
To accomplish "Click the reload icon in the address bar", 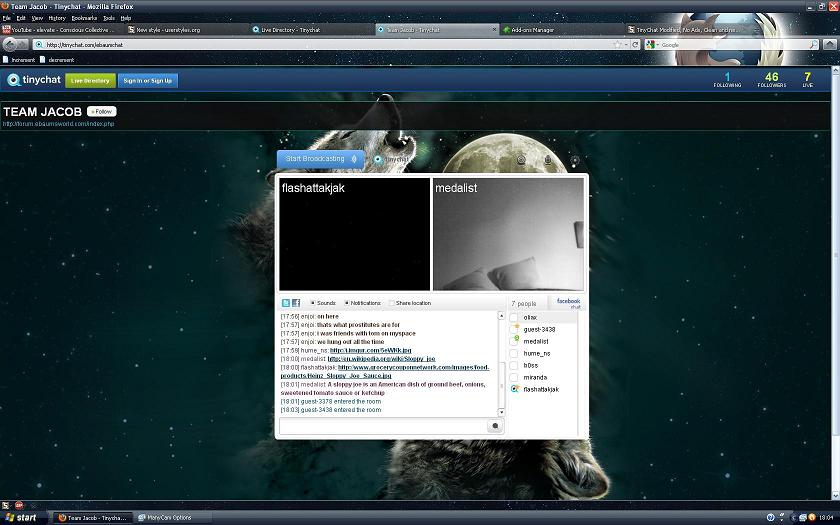I will 635,45.
